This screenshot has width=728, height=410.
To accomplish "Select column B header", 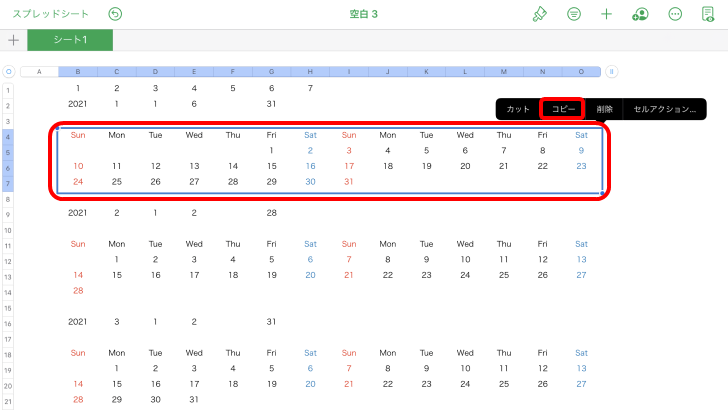I will pyautogui.click(x=78, y=72).
